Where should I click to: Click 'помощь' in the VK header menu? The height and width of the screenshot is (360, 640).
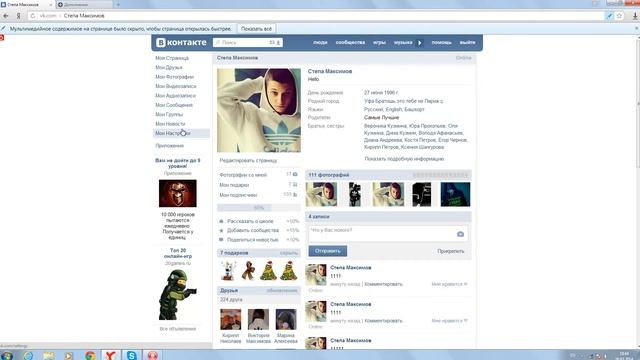[442, 42]
